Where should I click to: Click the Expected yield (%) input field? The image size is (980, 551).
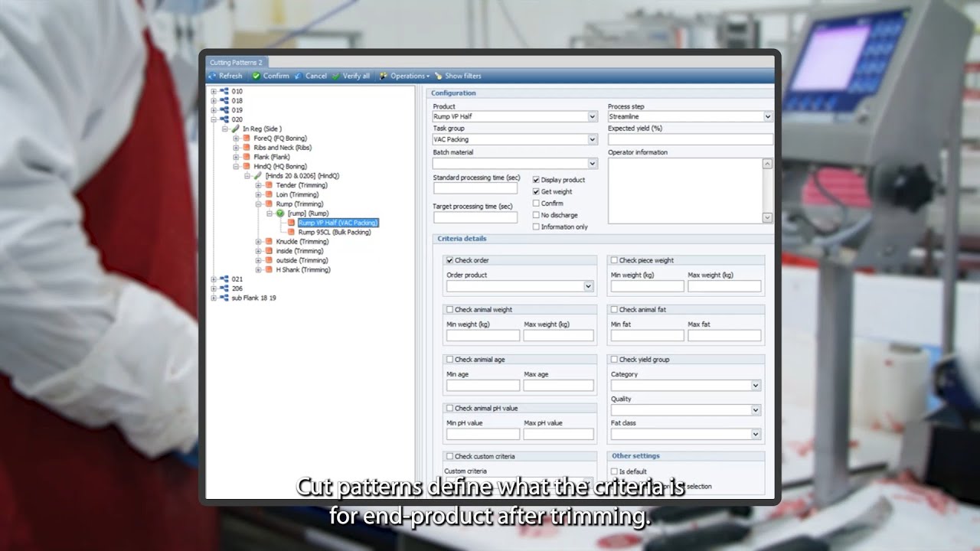coord(691,139)
